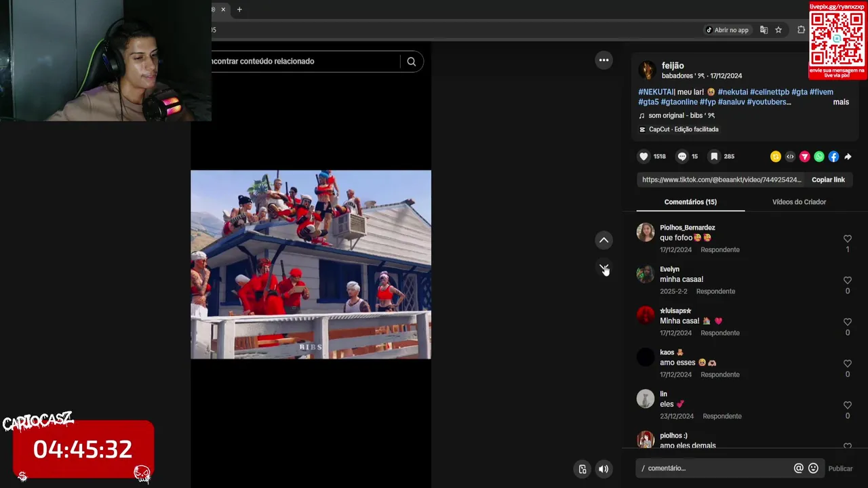The height and width of the screenshot is (488, 868).
Task: Focus related content search field
Action: pos(305,62)
